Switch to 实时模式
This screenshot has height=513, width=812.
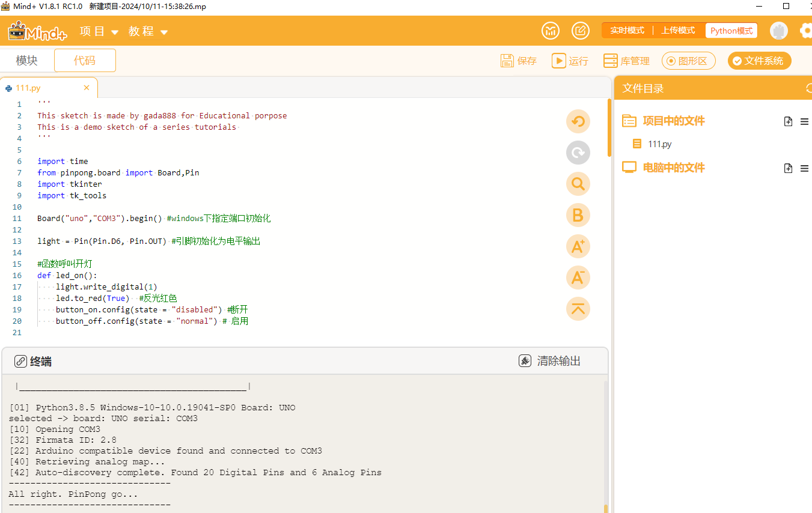tap(627, 31)
